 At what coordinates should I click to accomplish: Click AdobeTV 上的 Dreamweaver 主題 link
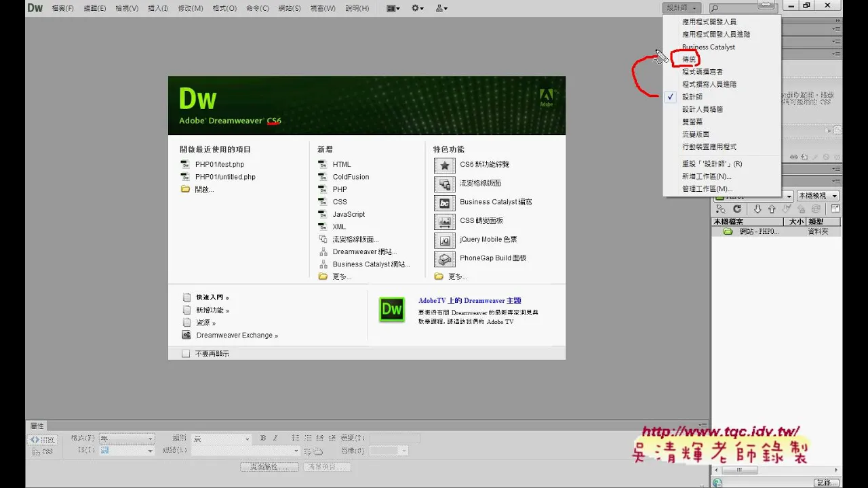[470, 301]
